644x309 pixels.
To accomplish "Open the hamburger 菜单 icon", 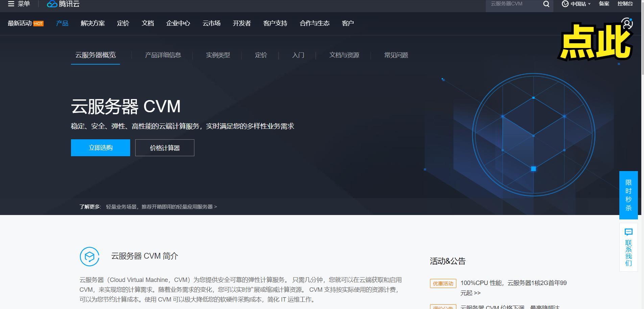I will [x=11, y=4].
